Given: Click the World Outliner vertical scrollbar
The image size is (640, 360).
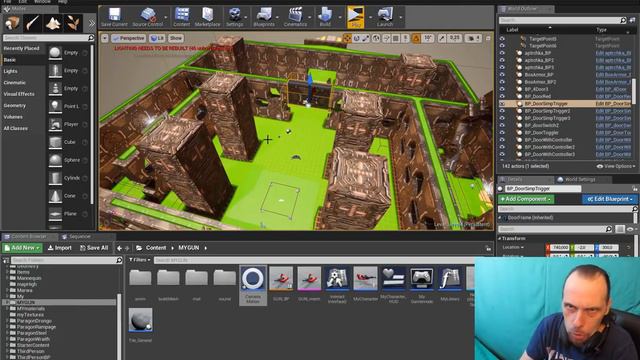Looking at the screenshot, I should (633, 92).
